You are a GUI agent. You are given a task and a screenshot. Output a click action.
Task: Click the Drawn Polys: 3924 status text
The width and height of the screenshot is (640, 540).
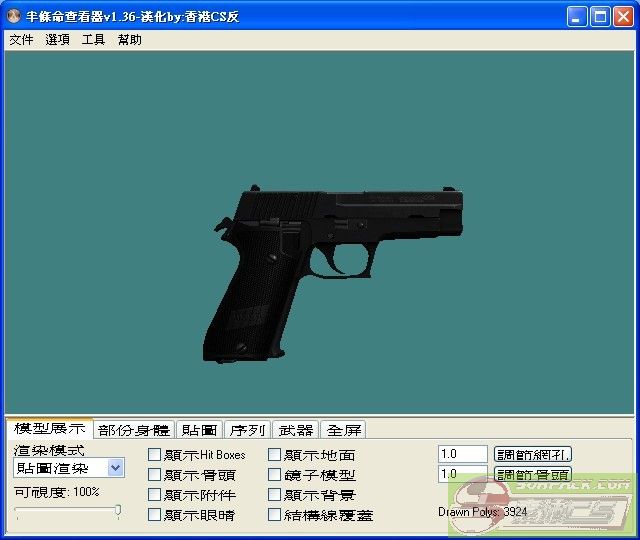482,512
